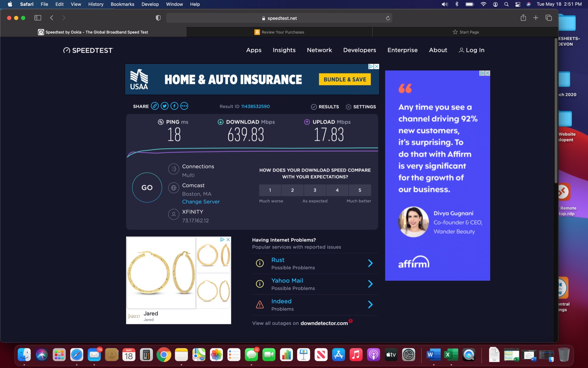Share the result on Facebook
Viewport: 588px width, 368px height.
[x=174, y=106]
